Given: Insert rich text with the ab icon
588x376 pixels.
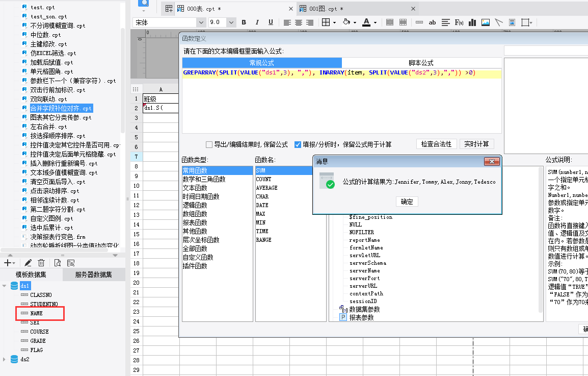Looking at the screenshot, I should pos(433,22).
